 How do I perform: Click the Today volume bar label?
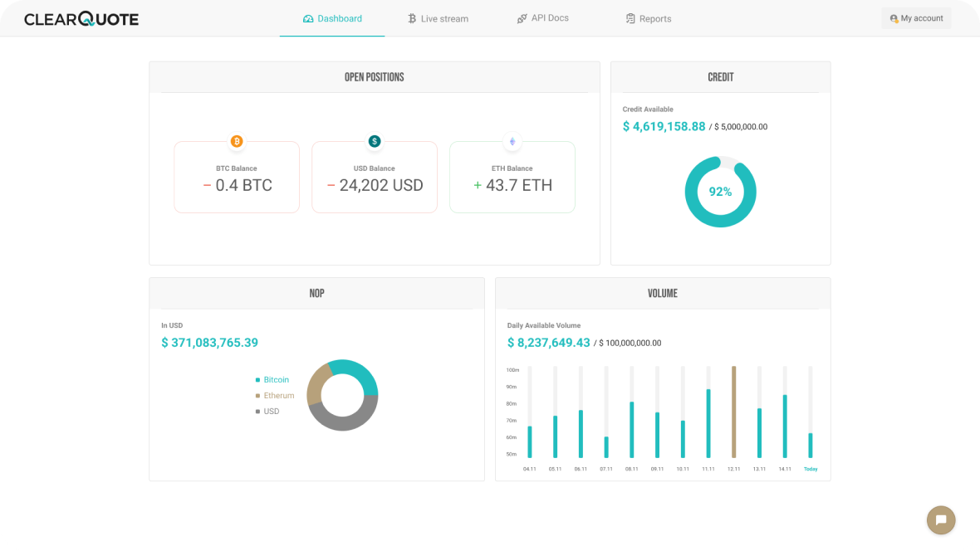click(x=811, y=469)
